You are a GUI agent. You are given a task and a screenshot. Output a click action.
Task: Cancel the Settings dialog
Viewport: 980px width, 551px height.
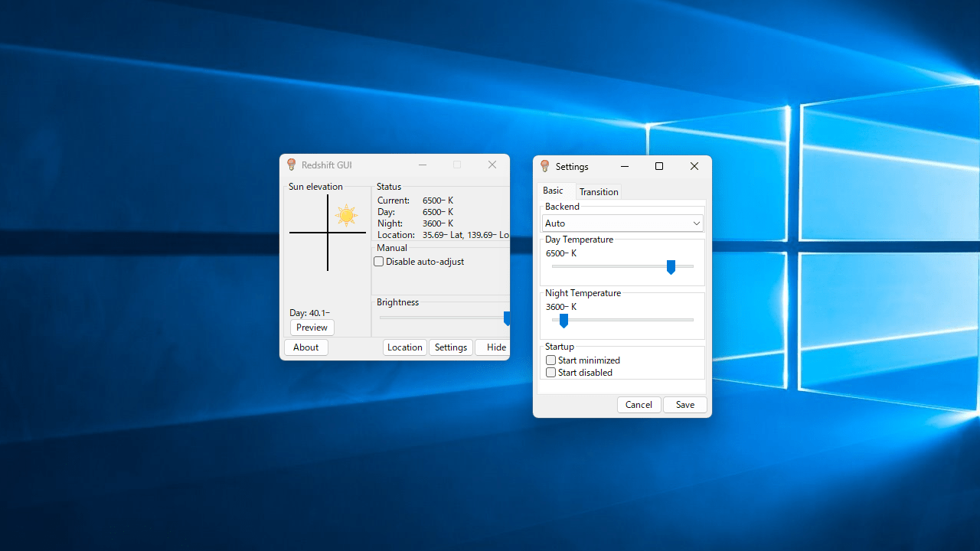(639, 405)
